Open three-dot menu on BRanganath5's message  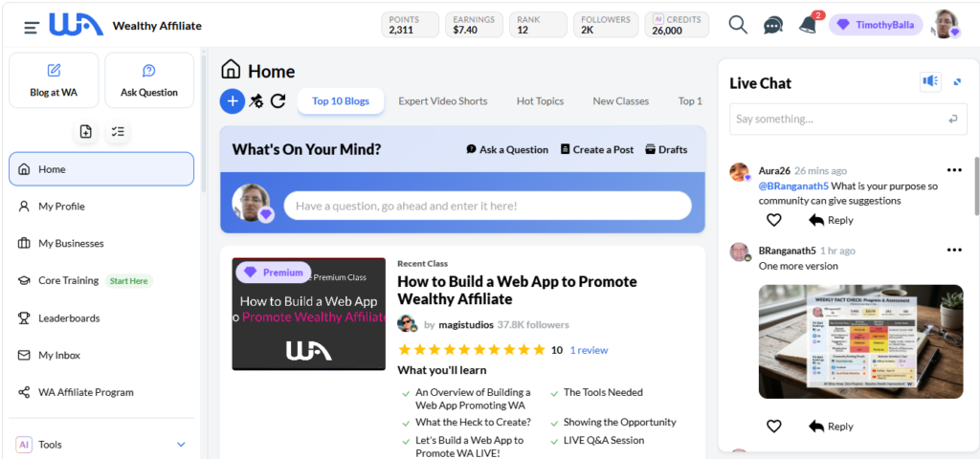954,250
